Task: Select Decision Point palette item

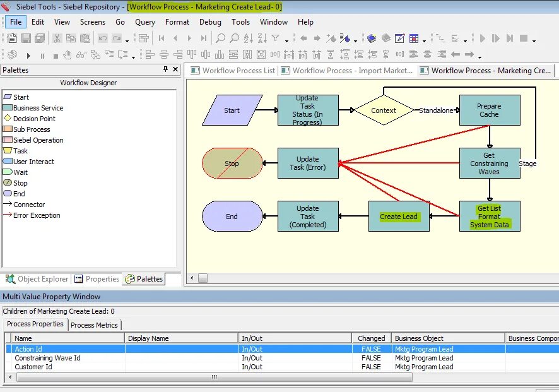Action: click(29, 119)
